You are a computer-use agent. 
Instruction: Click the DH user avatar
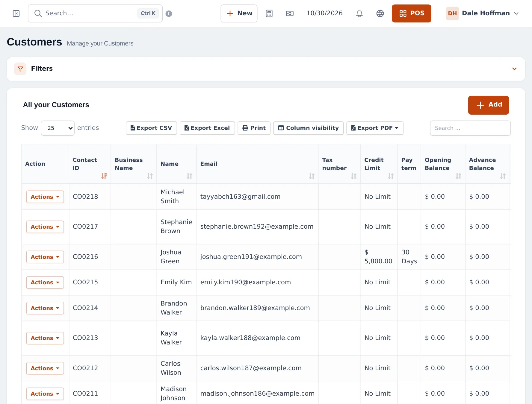[452, 13]
